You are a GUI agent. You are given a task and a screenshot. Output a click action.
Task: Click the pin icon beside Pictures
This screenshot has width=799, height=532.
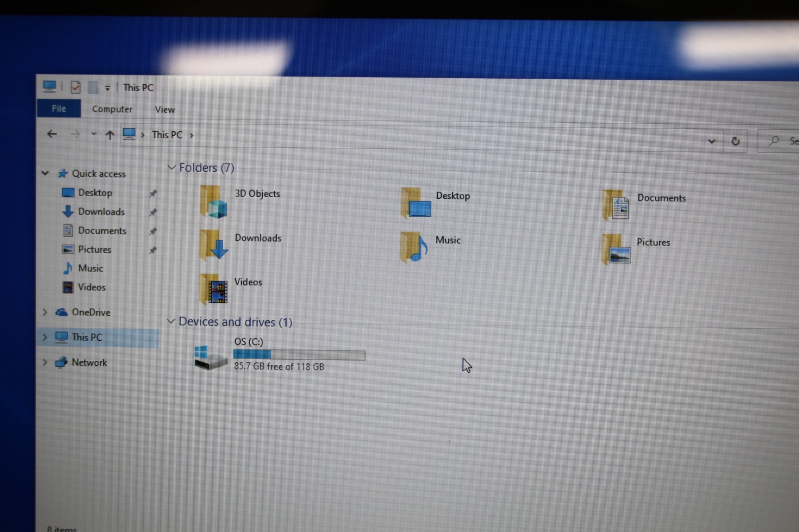pos(153,250)
